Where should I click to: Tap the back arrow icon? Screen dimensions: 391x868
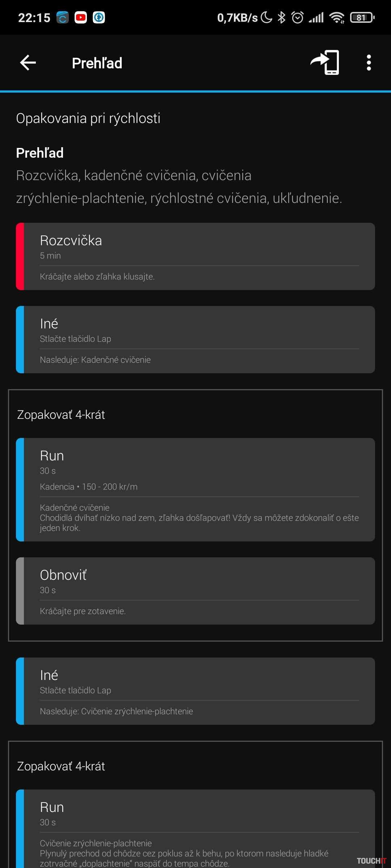coord(28,63)
